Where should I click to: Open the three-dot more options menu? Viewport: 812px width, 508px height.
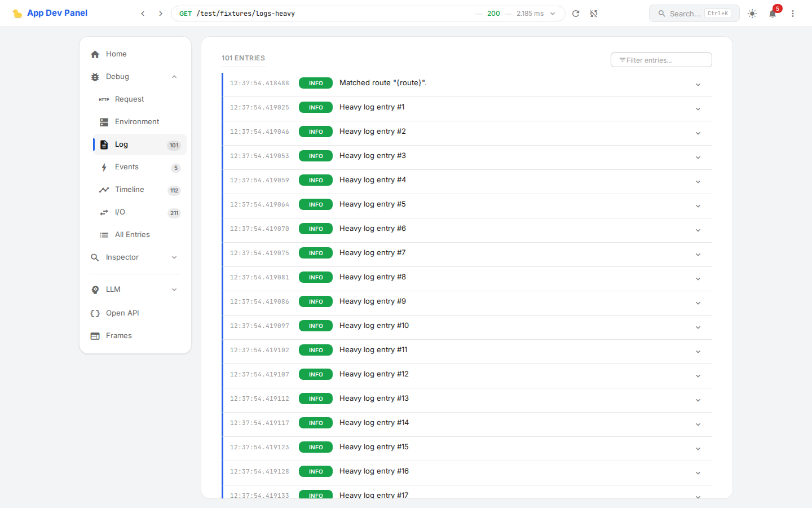(x=793, y=14)
